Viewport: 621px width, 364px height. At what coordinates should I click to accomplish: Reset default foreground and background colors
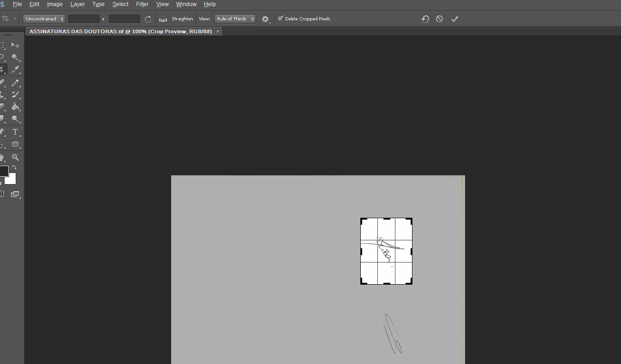click(x=0, y=183)
